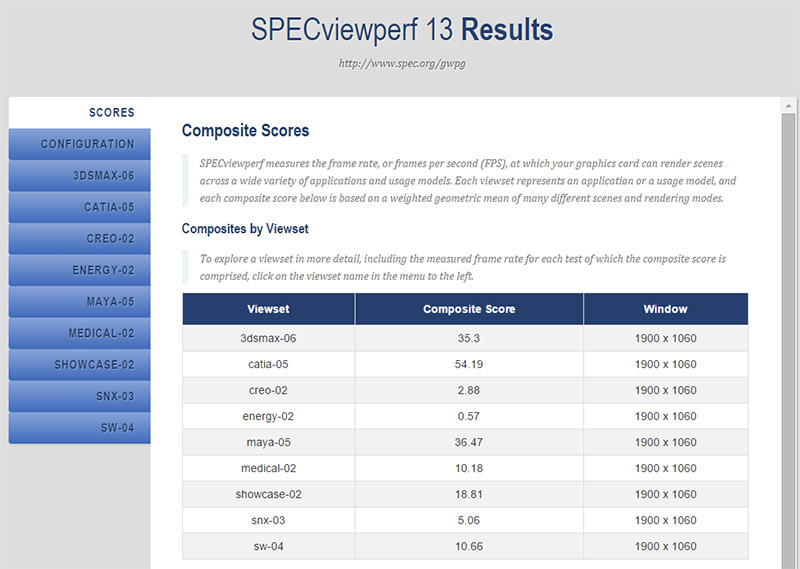Go to the MAYA-05 sidebar item

click(x=80, y=302)
